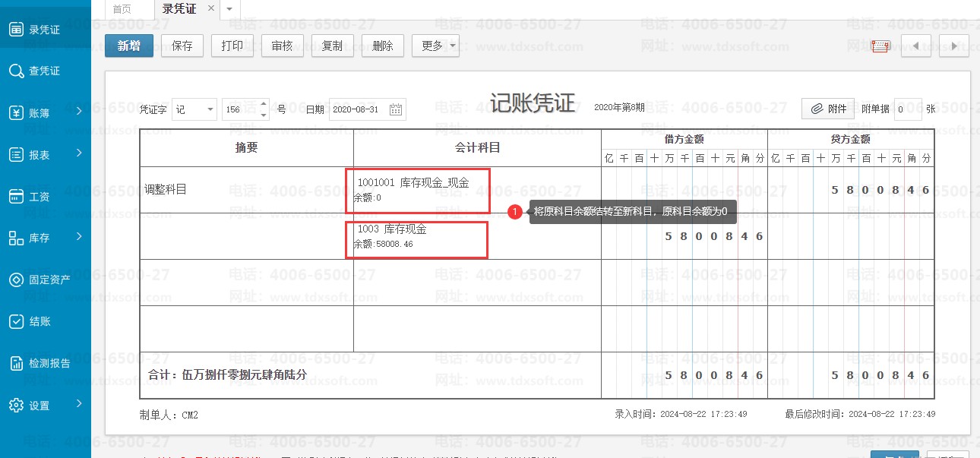Open the 账簿 sidebar section
This screenshot has height=458, width=980.
coord(45,112)
